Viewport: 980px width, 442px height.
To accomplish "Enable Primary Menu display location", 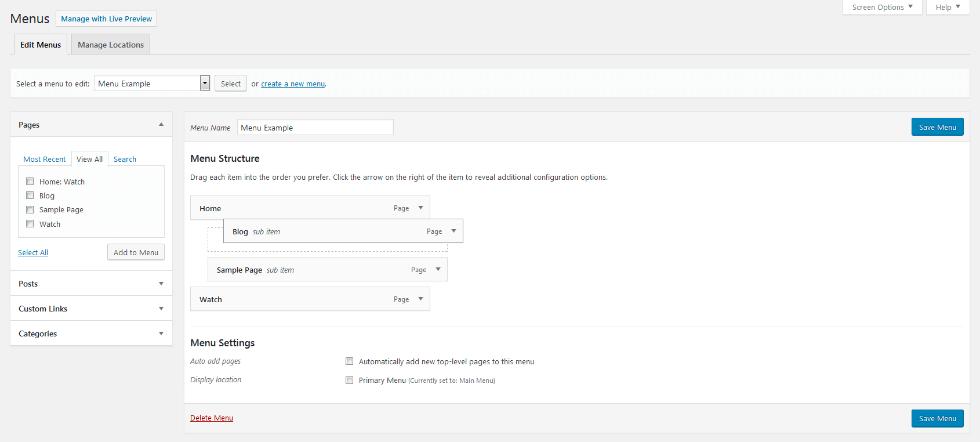I will (350, 381).
